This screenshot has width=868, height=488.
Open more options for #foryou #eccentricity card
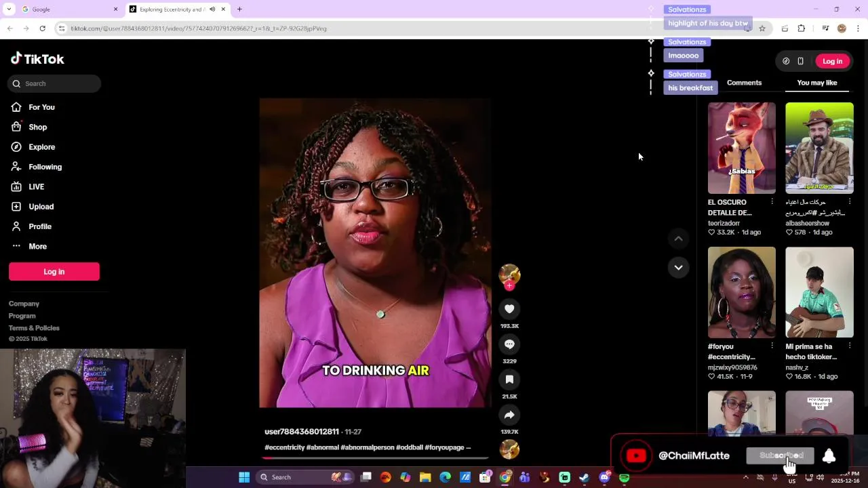coord(772,346)
